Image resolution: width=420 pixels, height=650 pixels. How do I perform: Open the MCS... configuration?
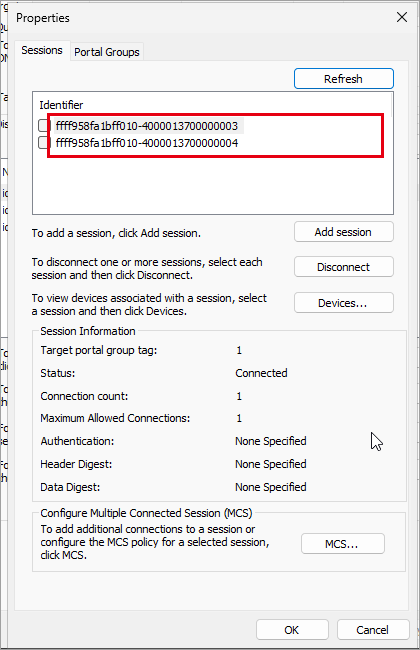point(342,543)
